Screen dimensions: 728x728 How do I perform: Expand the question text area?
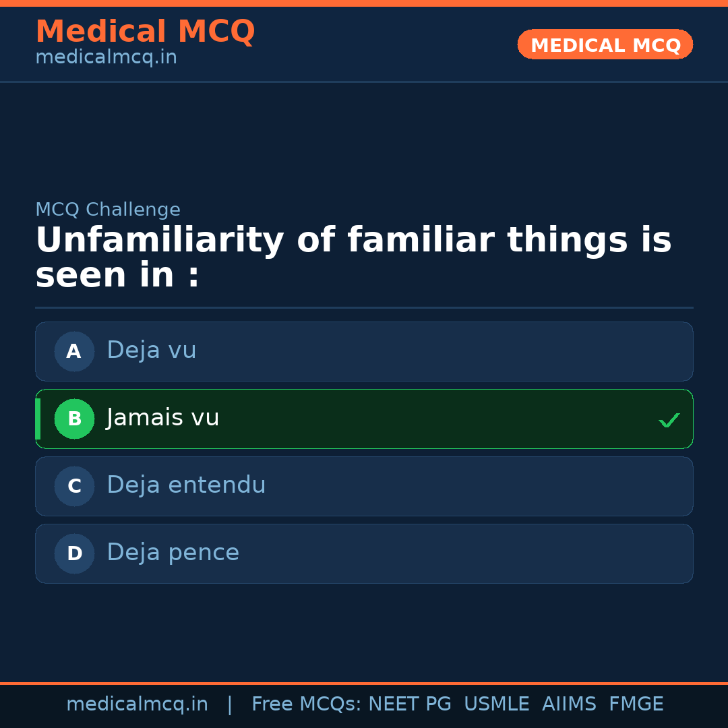click(x=353, y=256)
